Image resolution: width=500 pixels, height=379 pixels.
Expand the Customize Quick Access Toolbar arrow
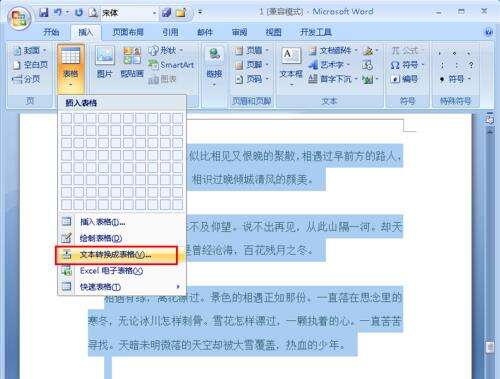pos(200,12)
